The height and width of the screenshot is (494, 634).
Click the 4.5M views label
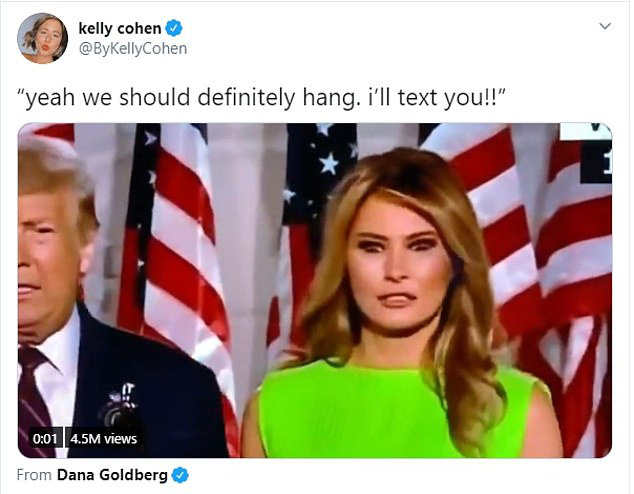tap(104, 439)
